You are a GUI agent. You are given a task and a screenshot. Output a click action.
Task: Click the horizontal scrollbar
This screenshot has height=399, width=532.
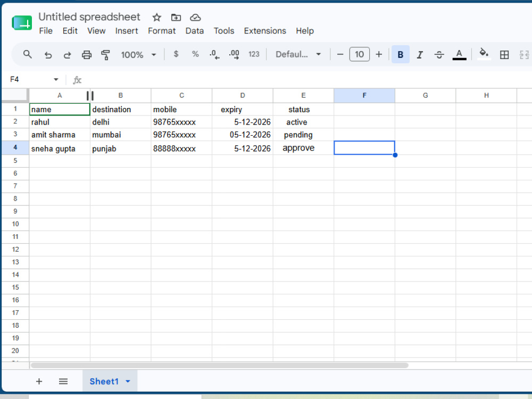tap(220, 365)
